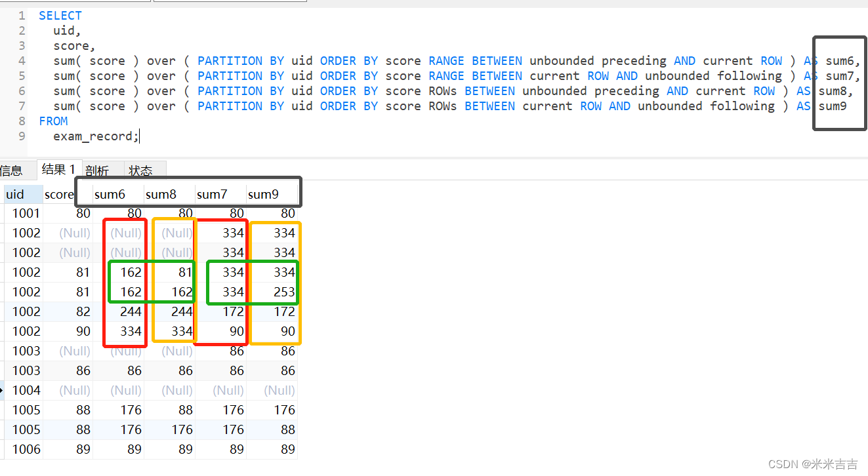Viewport: 868px width, 476px height.
Task: Click the sum8 column header
Action: 169,194
